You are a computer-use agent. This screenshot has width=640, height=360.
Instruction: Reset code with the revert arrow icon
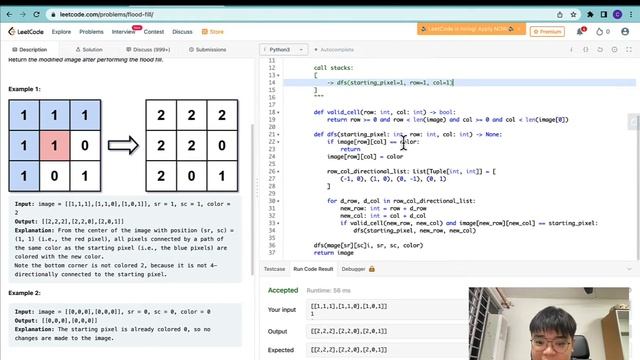600,49
